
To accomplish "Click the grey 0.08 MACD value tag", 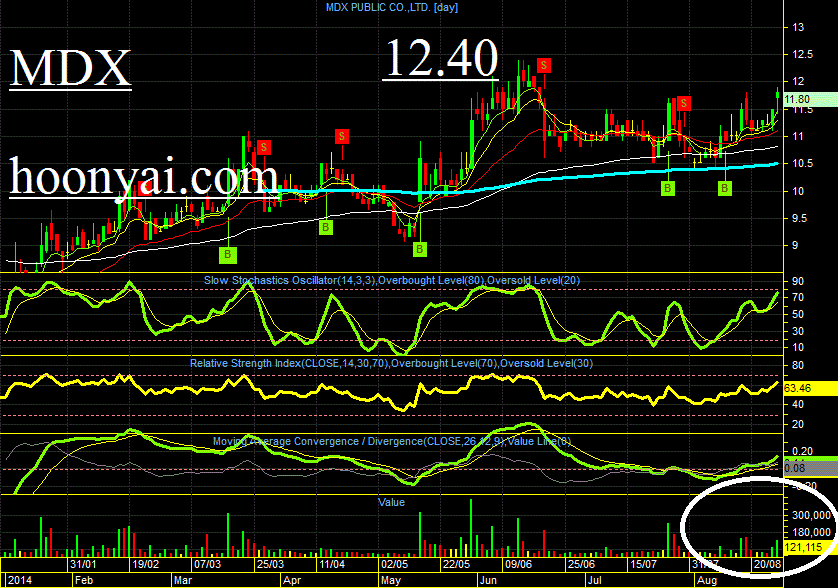I will pos(810,468).
